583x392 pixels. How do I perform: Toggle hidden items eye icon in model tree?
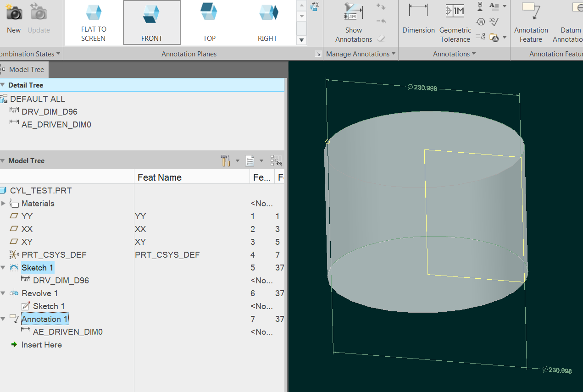click(276, 161)
